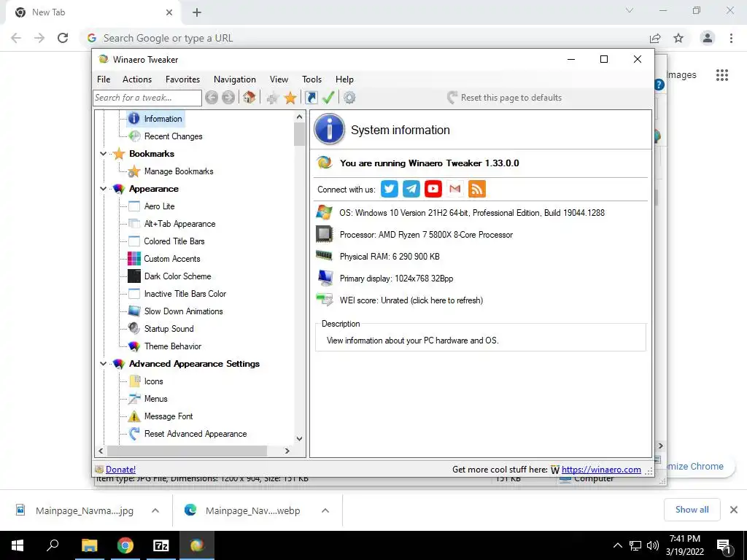Click the Donate! link
Image resolution: width=747 pixels, height=560 pixels.
120,470
